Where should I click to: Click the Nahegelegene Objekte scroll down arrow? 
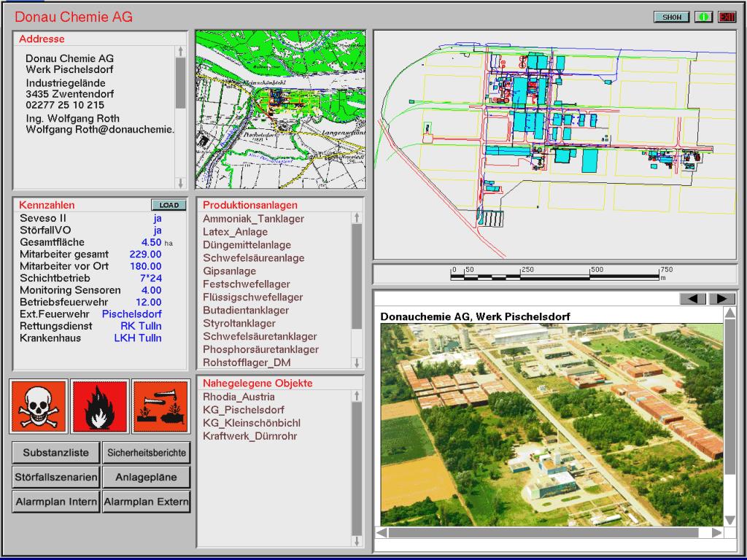click(x=357, y=541)
